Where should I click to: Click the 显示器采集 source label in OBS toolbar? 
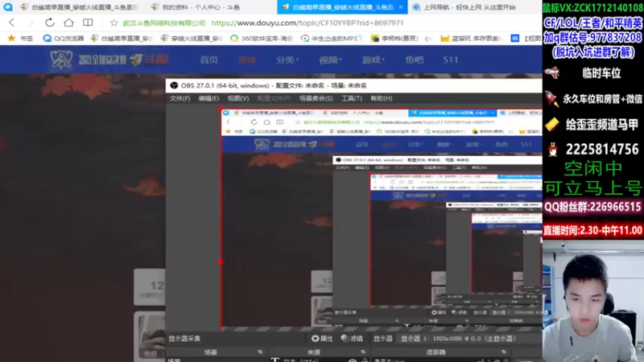click(x=184, y=339)
